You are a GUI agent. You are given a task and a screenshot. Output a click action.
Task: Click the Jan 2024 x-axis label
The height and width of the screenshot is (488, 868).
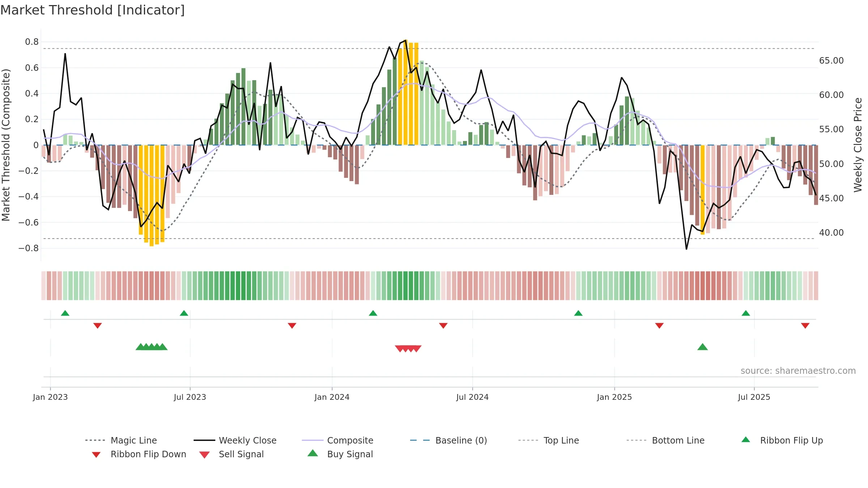point(332,397)
